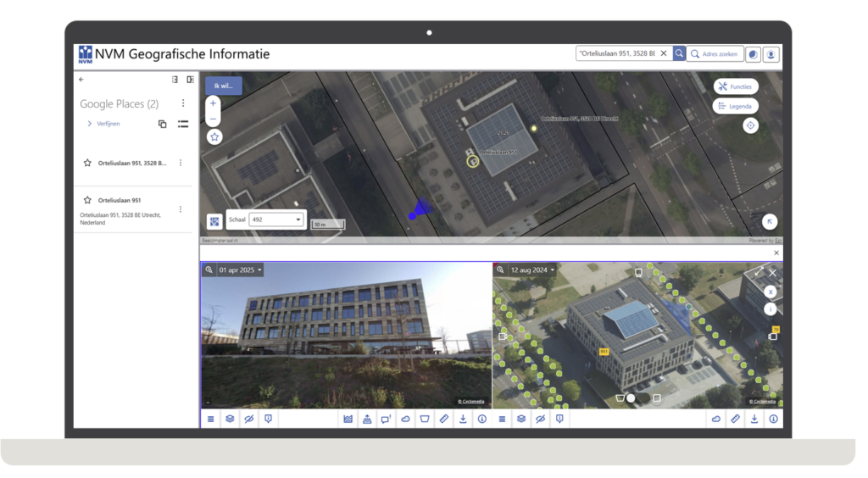Viewport: 868px width, 478px height.
Task: Click the round 'x' button in oblique viewer
Action: click(770, 292)
